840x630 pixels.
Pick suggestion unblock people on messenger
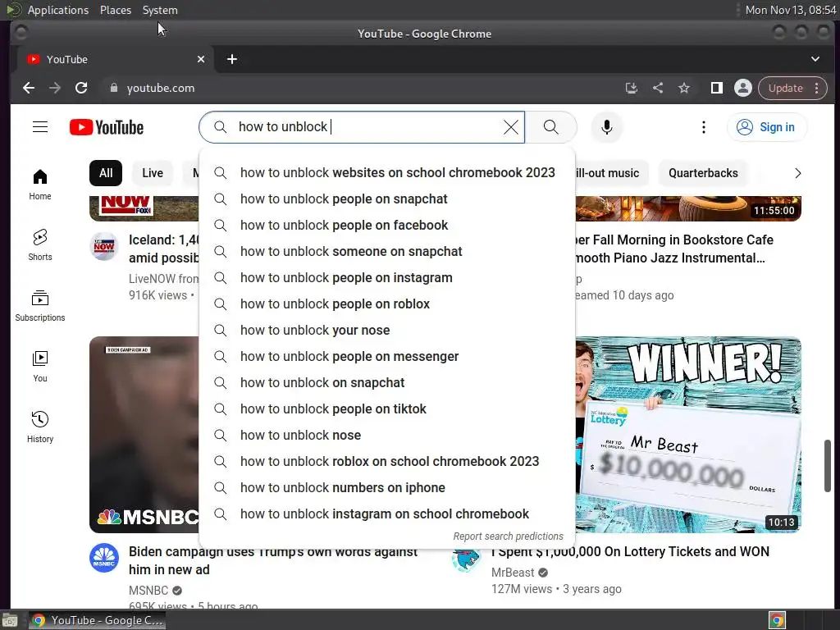coord(387,356)
